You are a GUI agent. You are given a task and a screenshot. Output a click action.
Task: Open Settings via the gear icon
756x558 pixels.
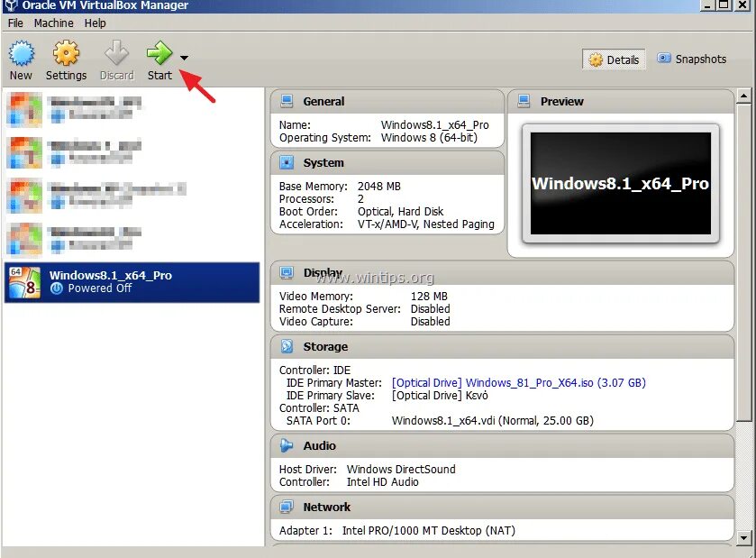pos(66,53)
